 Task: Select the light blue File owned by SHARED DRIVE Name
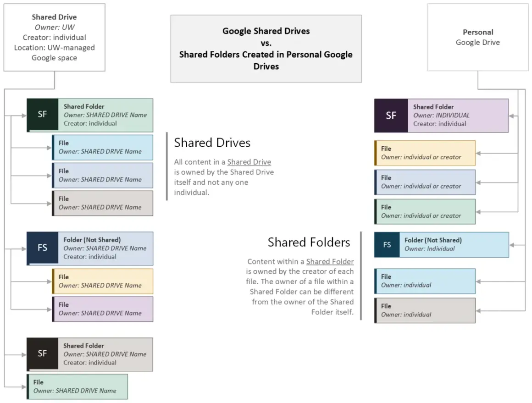(102, 148)
